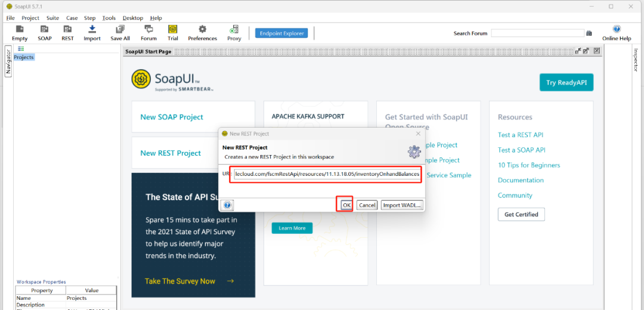644x310 pixels.
Task: Click the Save All icon
Action: tap(120, 33)
